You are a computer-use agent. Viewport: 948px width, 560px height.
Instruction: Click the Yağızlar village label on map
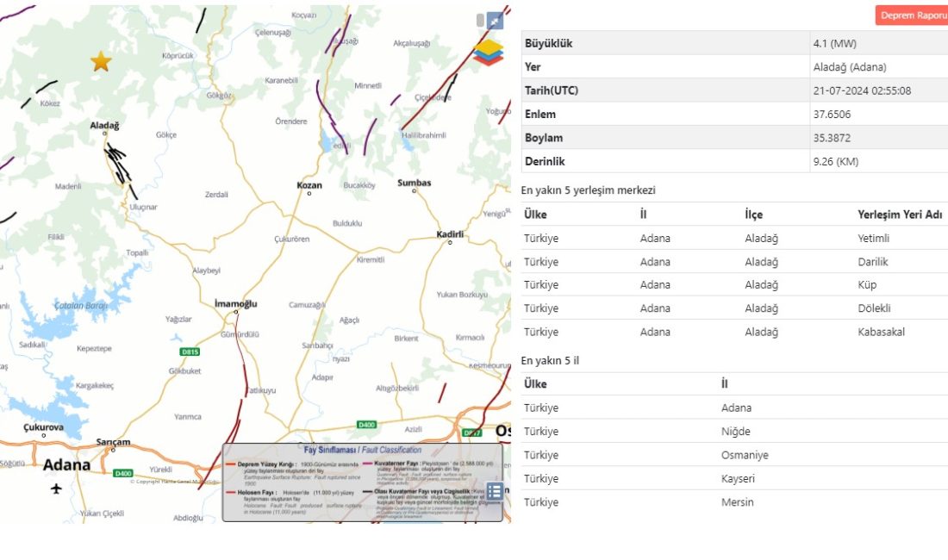178,319
